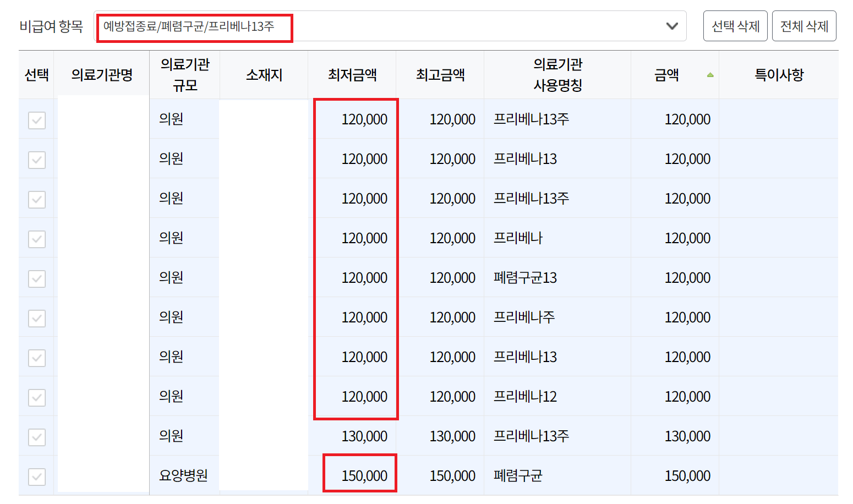Click the 선택 column header

[x=37, y=75]
